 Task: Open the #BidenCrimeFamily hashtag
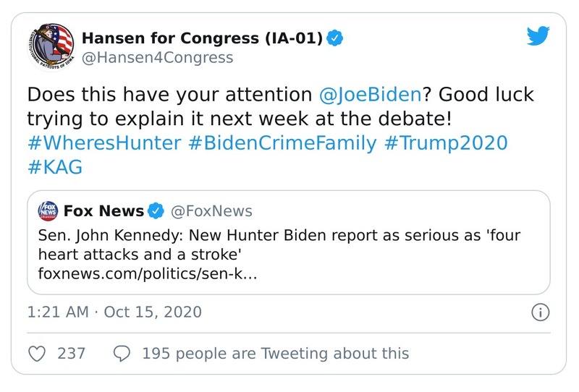[282, 142]
